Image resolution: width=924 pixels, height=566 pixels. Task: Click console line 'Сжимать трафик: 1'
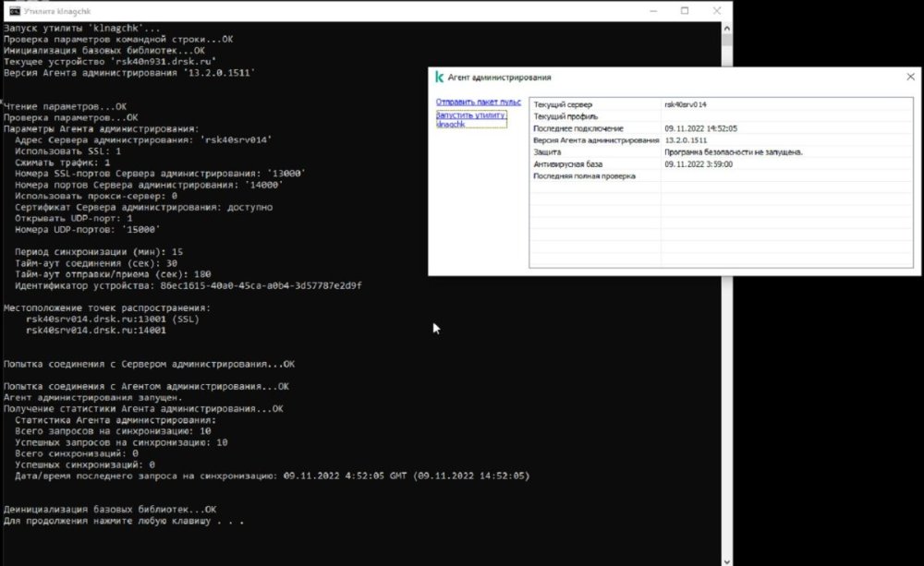62,162
